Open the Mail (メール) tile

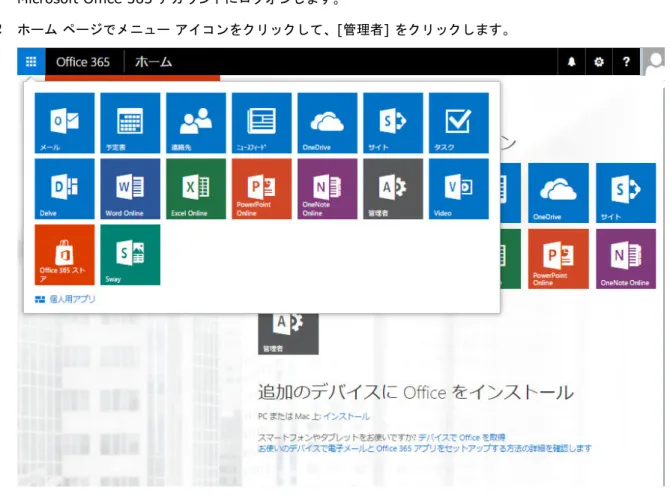65,123
